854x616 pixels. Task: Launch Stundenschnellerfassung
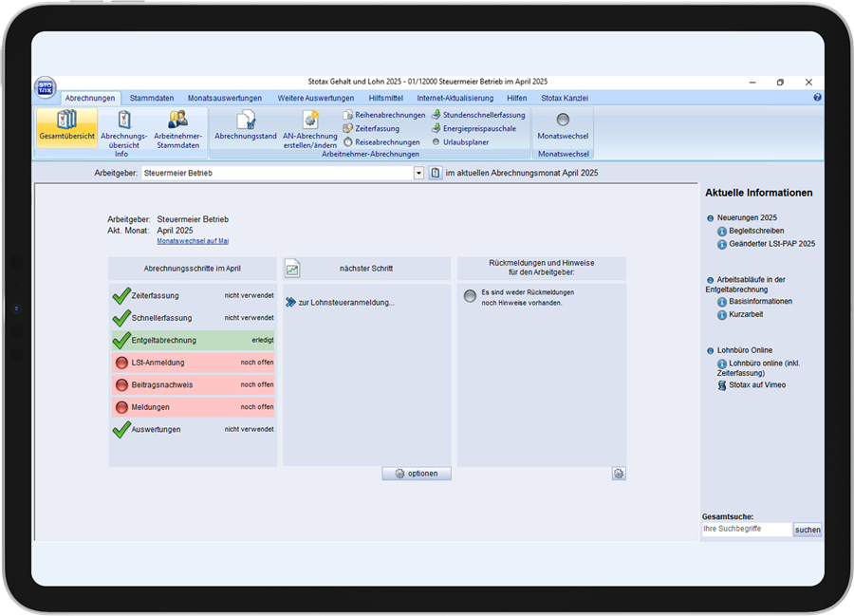[479, 115]
